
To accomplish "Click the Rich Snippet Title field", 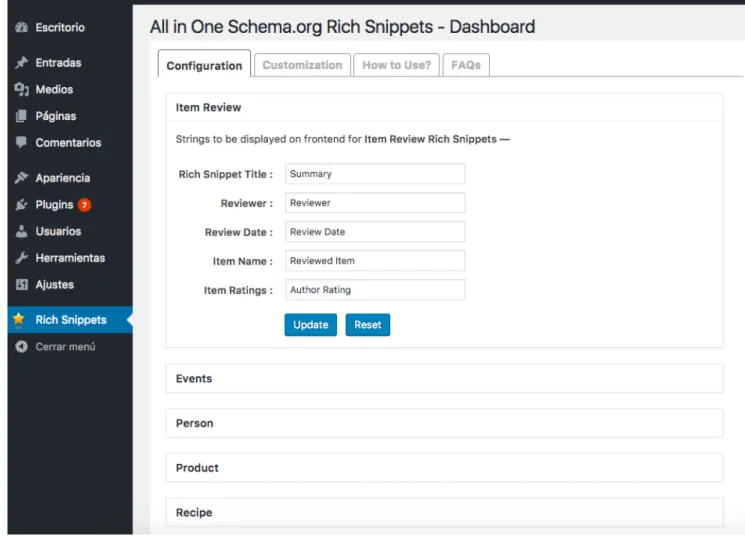I will pos(375,173).
